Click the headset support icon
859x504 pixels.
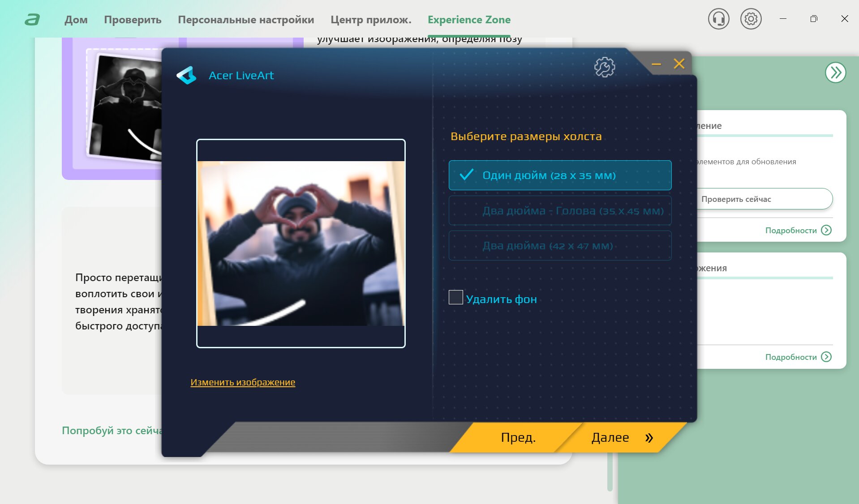[718, 19]
